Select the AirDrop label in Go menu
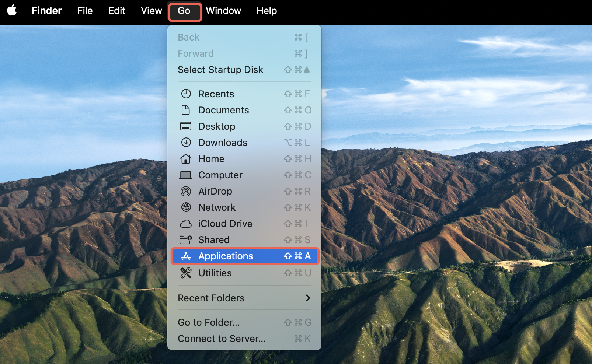 (215, 191)
